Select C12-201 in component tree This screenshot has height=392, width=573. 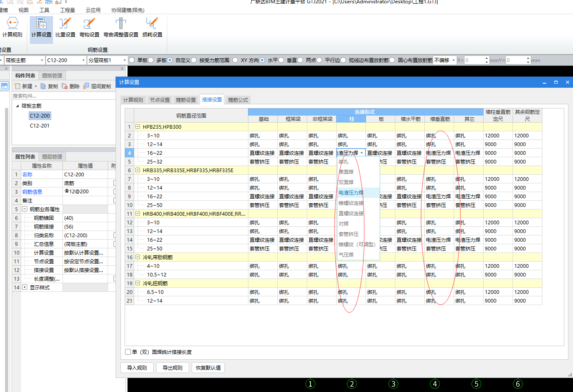tap(39, 125)
